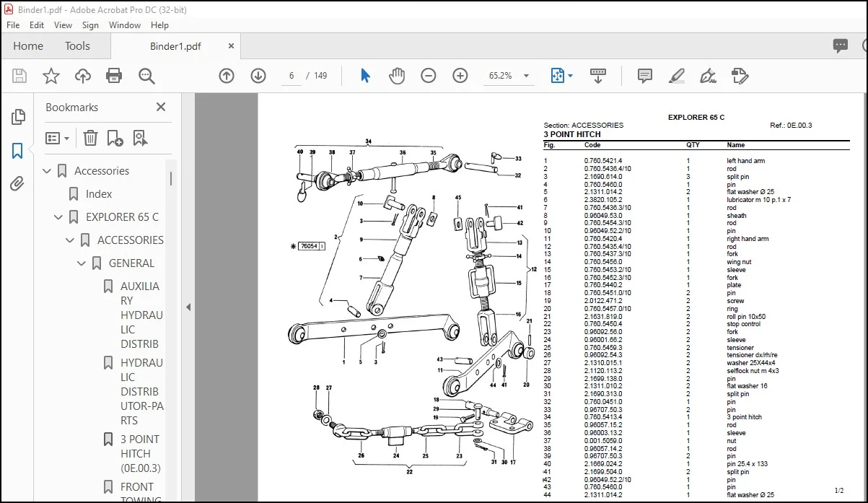Add a sticky note comment
This screenshot has width=868, height=503.
(645, 76)
